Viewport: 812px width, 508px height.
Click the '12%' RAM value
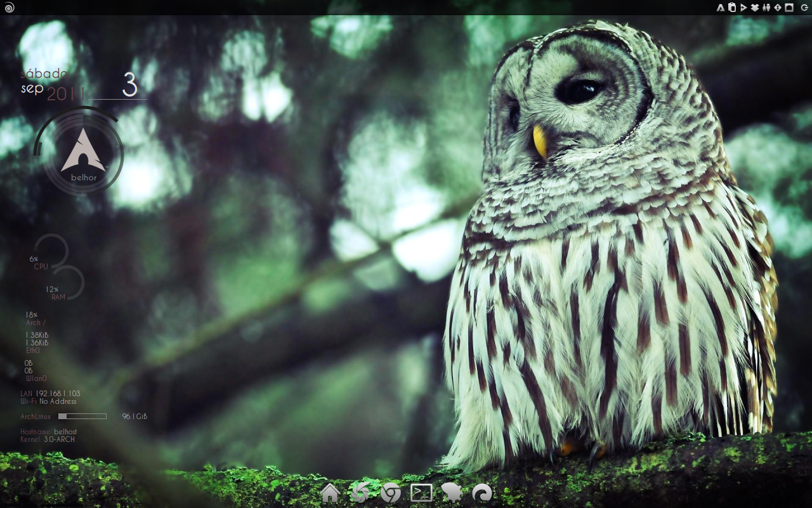pyautogui.click(x=52, y=290)
